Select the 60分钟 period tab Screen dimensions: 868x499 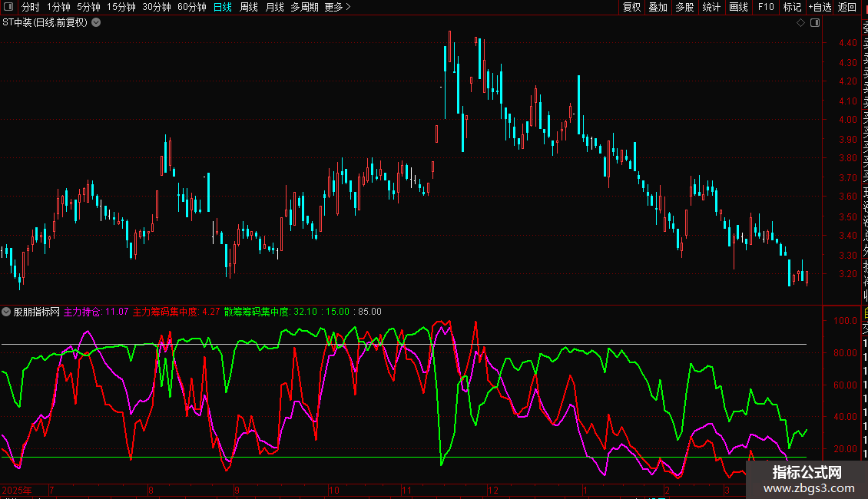192,7
